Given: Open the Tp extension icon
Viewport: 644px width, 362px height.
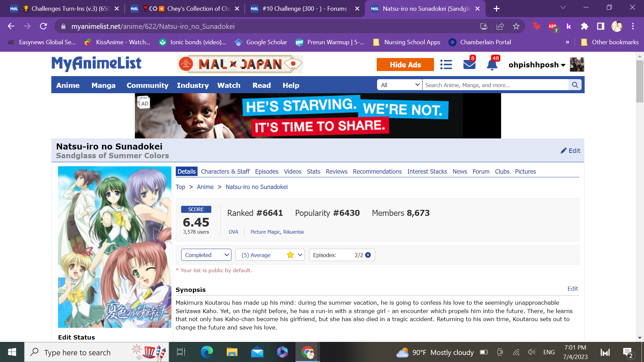Looking at the screenshot, I should [x=536, y=26].
